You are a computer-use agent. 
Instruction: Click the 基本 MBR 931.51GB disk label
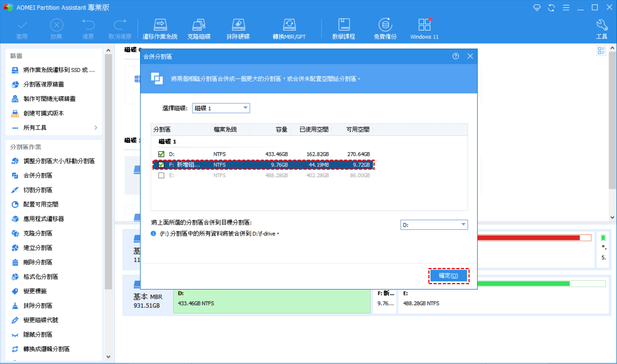coord(148,301)
